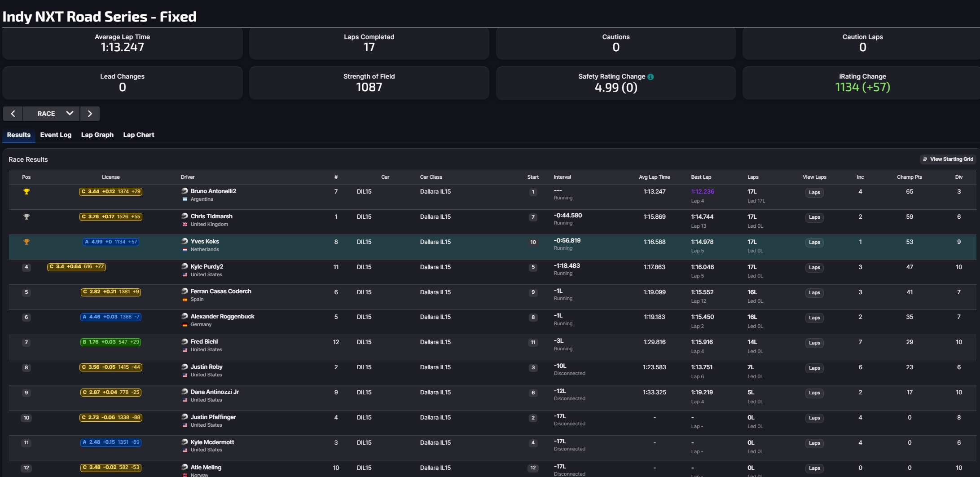Click the helmet icon next to Kyle Purdy2
This screenshot has height=477, width=980.
(185, 266)
